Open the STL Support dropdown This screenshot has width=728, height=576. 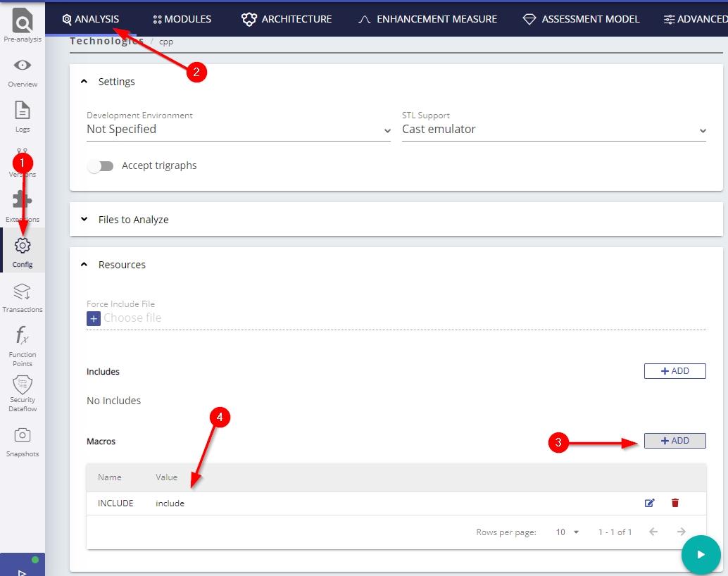point(553,130)
